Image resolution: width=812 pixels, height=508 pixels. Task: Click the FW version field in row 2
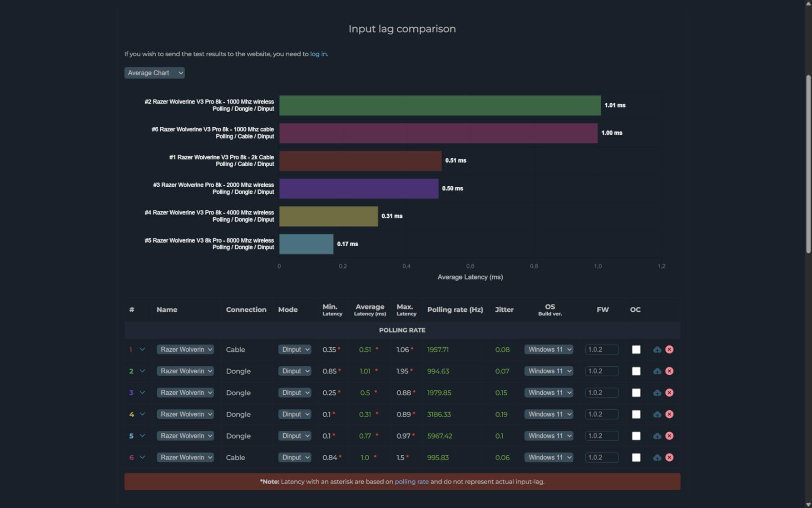[x=602, y=371]
